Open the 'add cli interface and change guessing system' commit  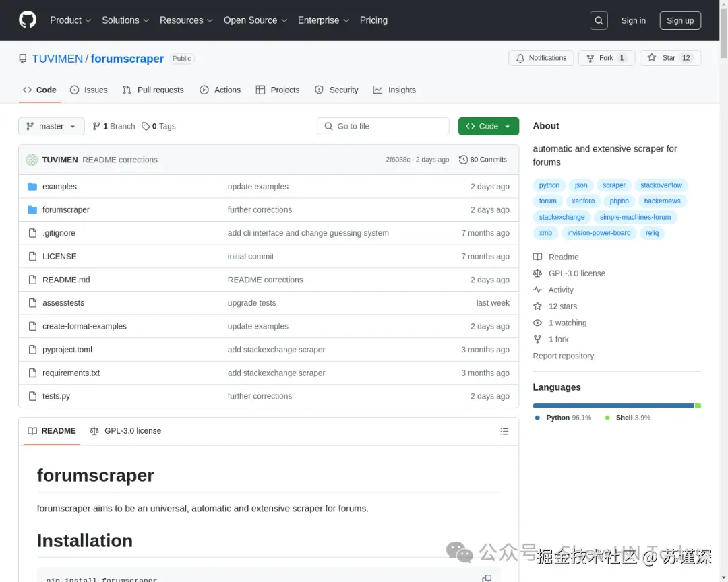[x=308, y=233]
